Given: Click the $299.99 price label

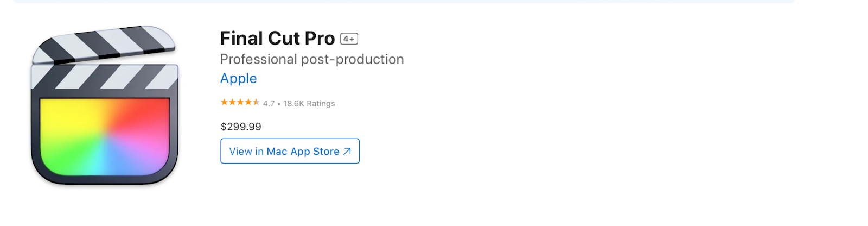Looking at the screenshot, I should [x=241, y=127].
